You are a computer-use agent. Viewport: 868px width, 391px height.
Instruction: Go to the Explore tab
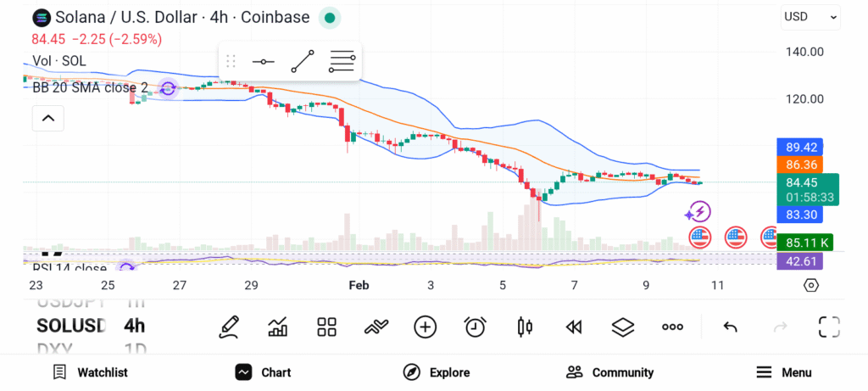(x=437, y=372)
